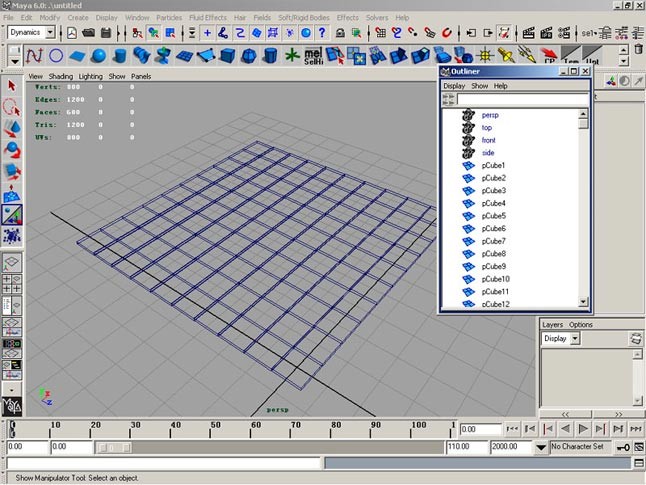Click the IPR render clapboard icon
Screen dimensions: 646x485
pyautogui.click(x=546, y=33)
